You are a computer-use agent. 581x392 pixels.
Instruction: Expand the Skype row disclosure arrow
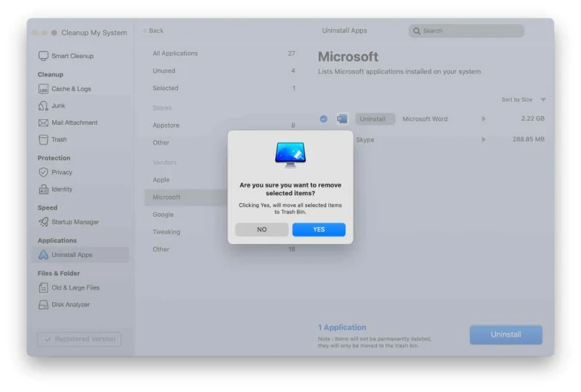484,139
